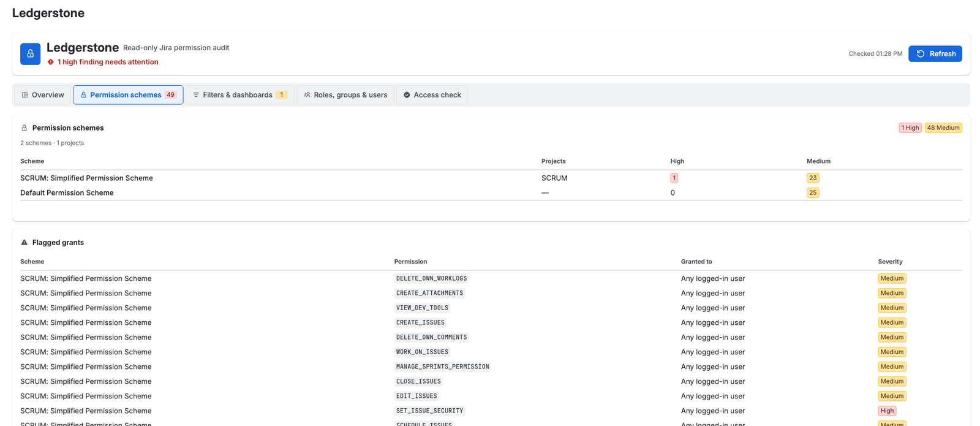Click 'Any logged-in user' in VIEW_DEV_TOOLS row
Image resolution: width=980 pixels, height=426 pixels.
point(713,308)
